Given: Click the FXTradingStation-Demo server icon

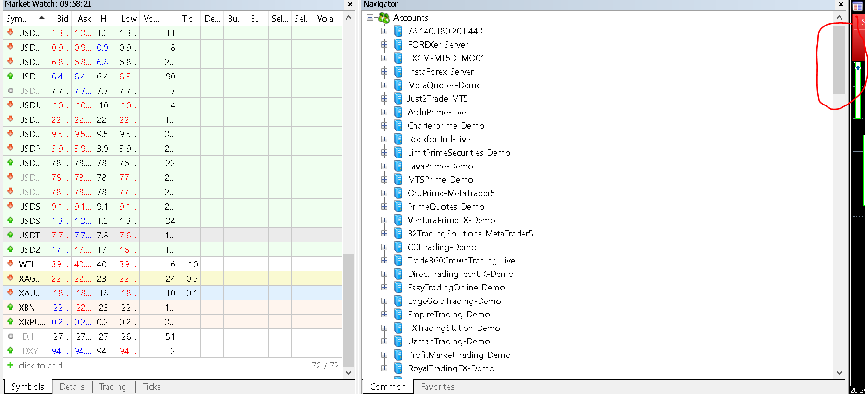Looking at the screenshot, I should click(x=398, y=328).
